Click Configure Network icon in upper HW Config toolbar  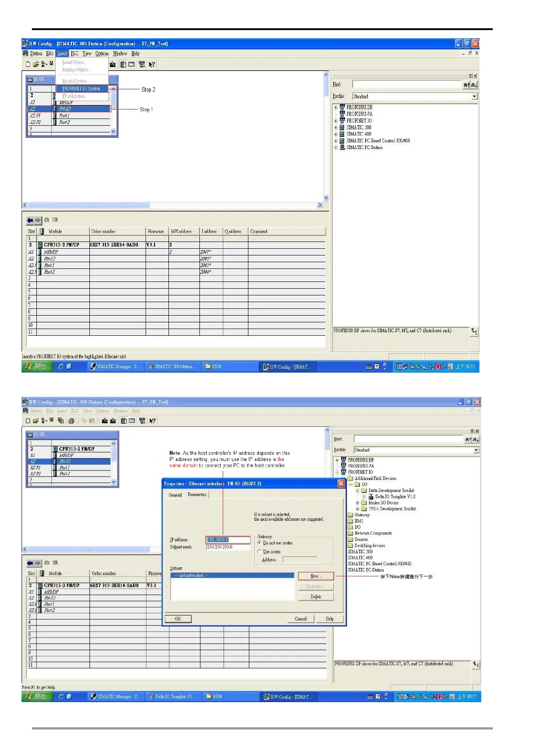[x=142, y=64]
